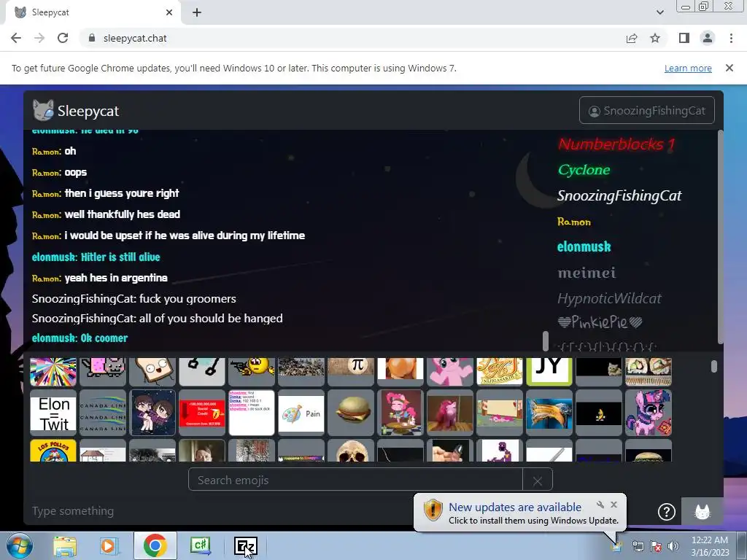Pick the Pain paint palette emoji
Viewport: 747px width, 560px height.
tap(301, 413)
